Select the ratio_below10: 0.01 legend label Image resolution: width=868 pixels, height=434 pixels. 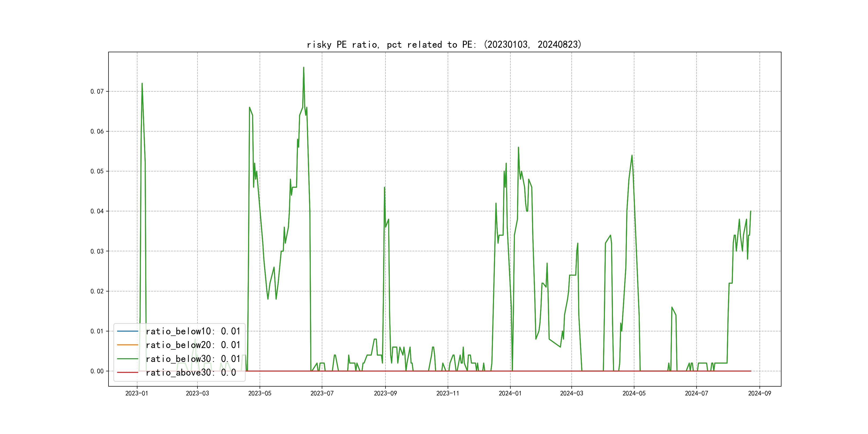(x=193, y=331)
